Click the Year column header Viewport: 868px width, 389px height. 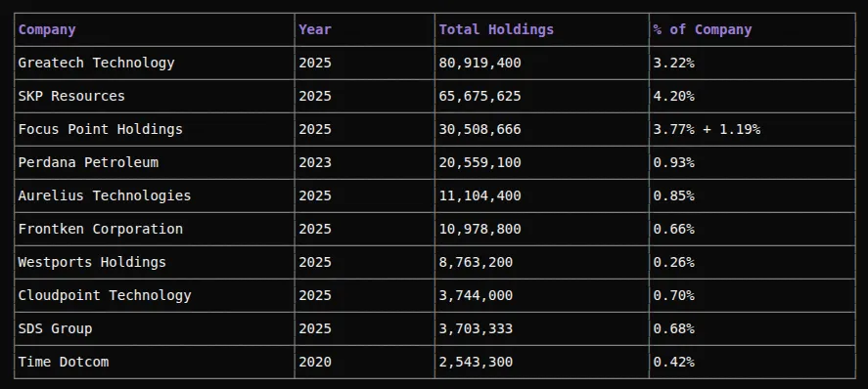tap(315, 30)
